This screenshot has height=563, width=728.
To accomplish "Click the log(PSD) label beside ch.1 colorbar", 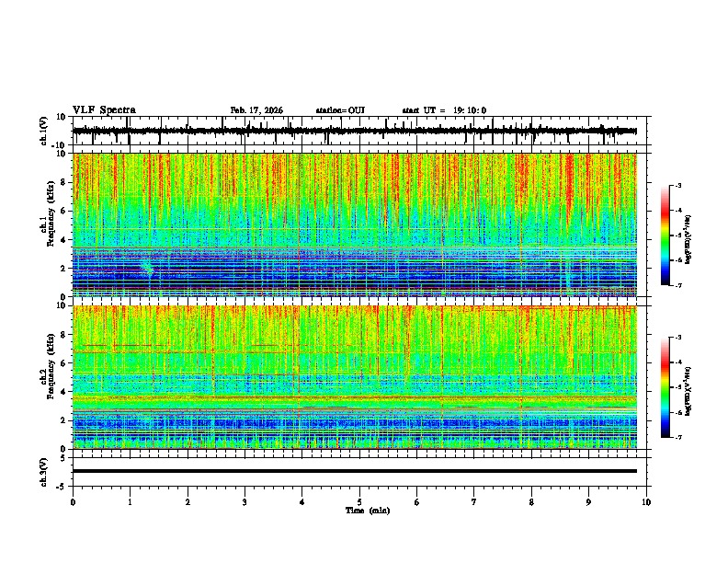I will [x=688, y=240].
